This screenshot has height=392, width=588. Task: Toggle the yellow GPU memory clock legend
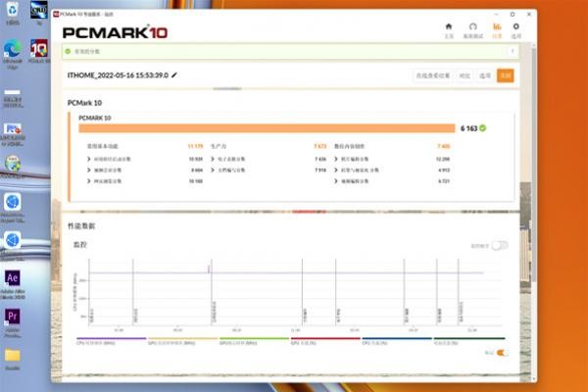(x=182, y=341)
